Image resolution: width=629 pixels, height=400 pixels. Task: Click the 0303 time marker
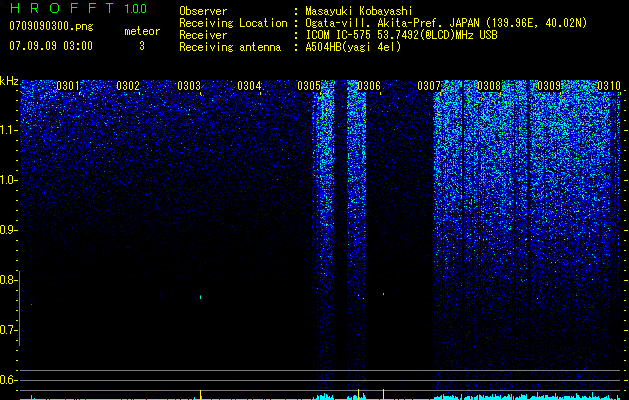click(x=189, y=86)
